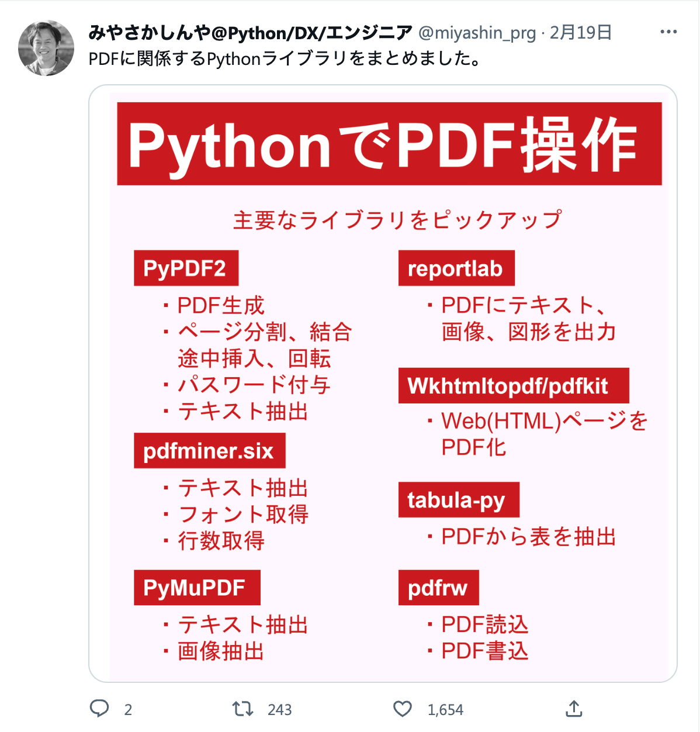Viewport: 700px width, 732px height.
Task: Click the reply count number 2
Action: click(x=128, y=710)
